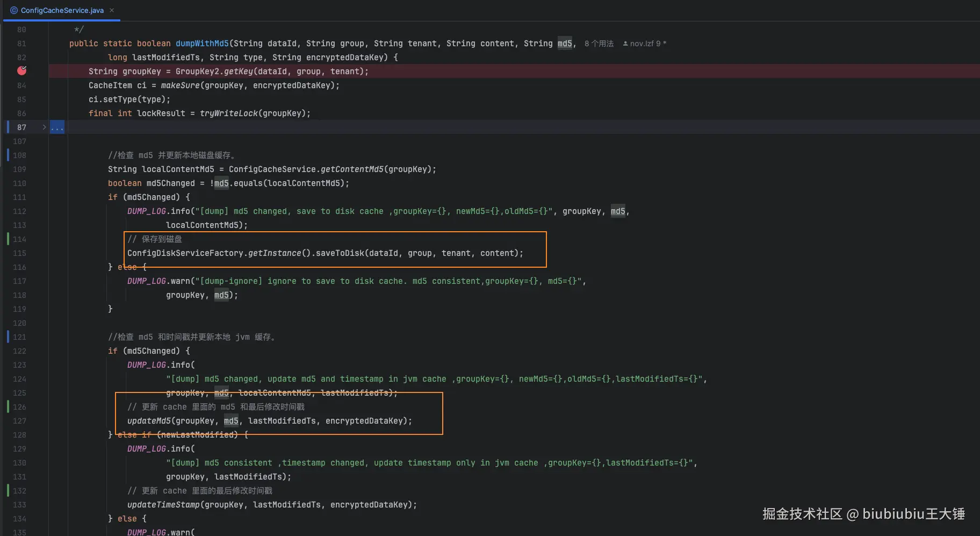Click the folded ellipsis placeholder on line 87

[57, 127]
